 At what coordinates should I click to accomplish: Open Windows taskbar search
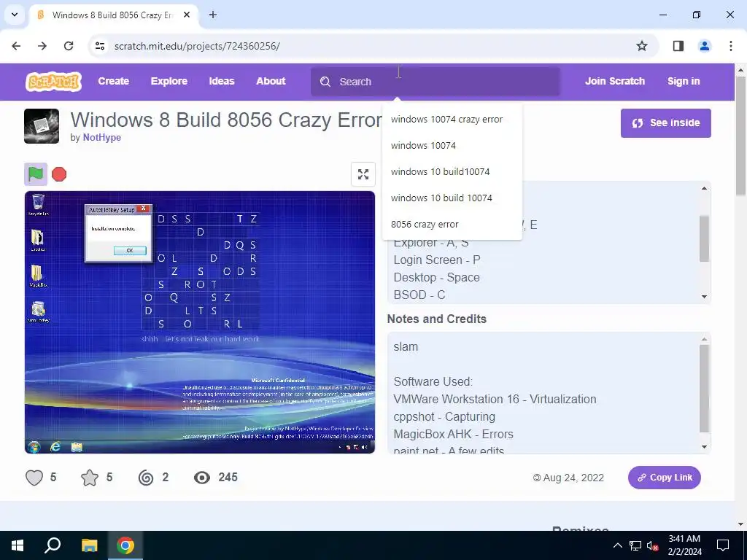(x=53, y=545)
